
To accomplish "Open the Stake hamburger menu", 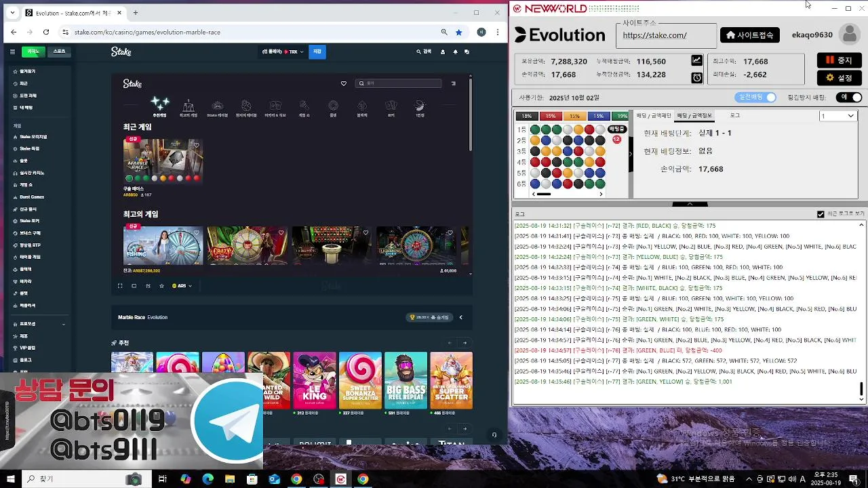I will (x=12, y=52).
